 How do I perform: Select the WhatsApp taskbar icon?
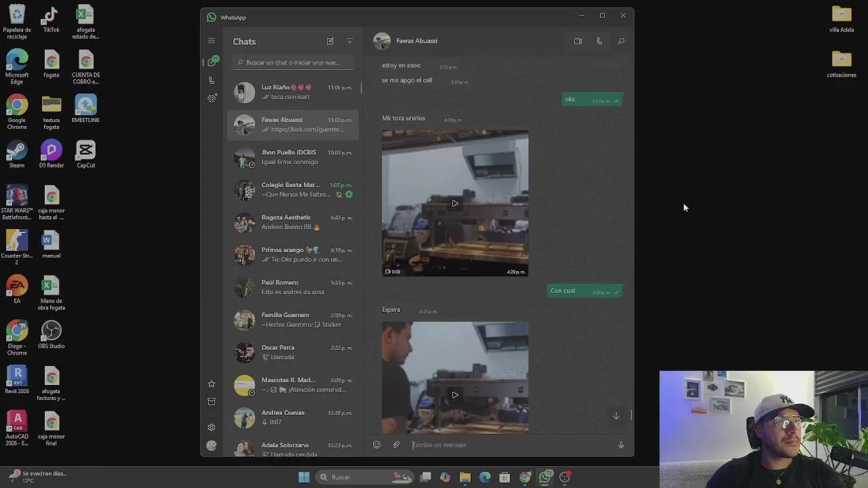pos(545,477)
